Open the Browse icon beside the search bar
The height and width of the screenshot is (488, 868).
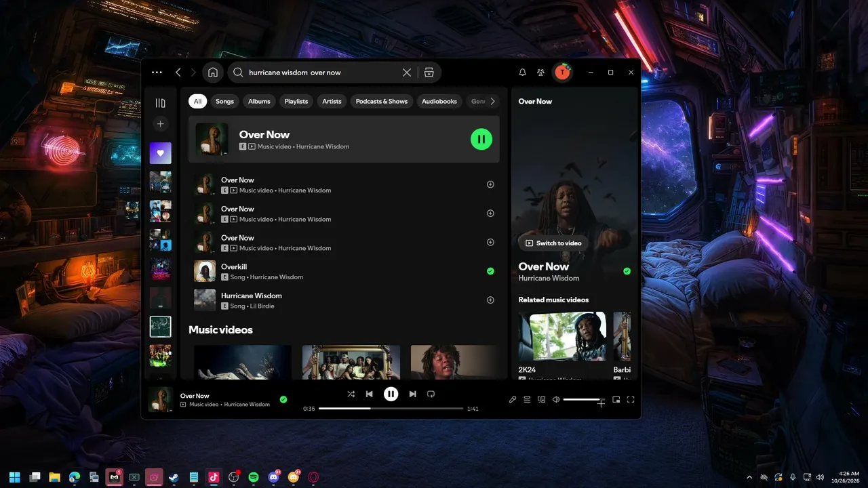click(x=429, y=73)
